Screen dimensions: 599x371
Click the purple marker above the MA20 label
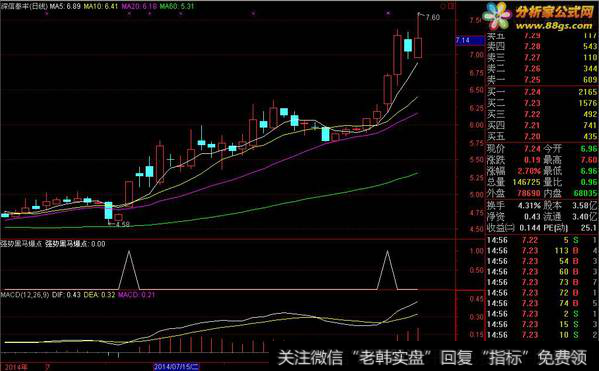click(x=130, y=13)
